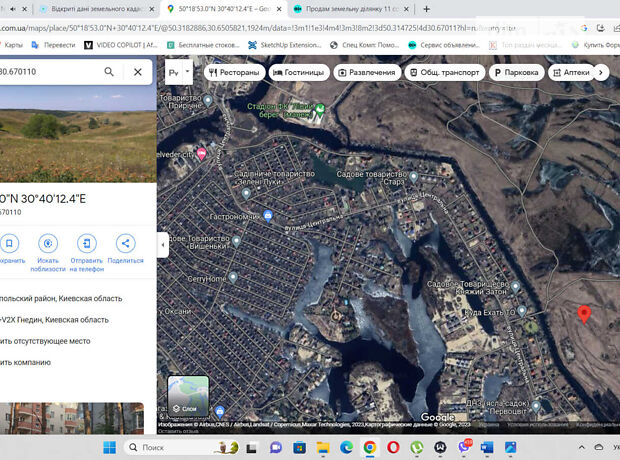Click the Search nearby icon
The image size is (620, 460).
coord(47,244)
